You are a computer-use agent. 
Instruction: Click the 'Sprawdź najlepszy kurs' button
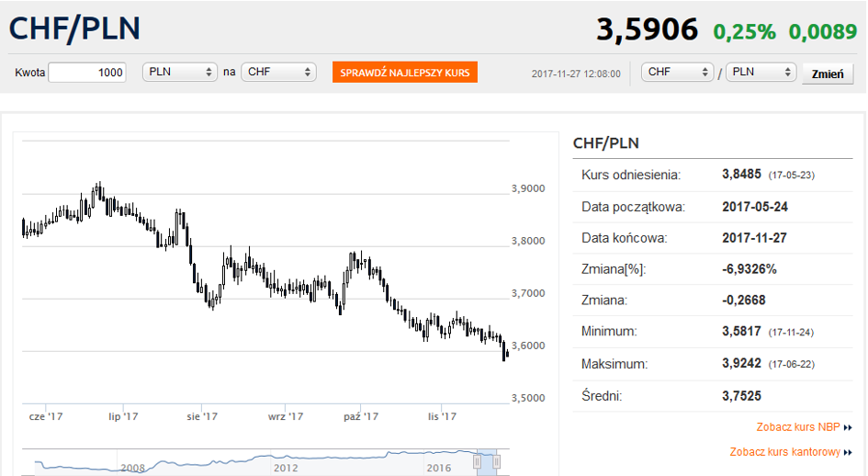[x=405, y=73]
